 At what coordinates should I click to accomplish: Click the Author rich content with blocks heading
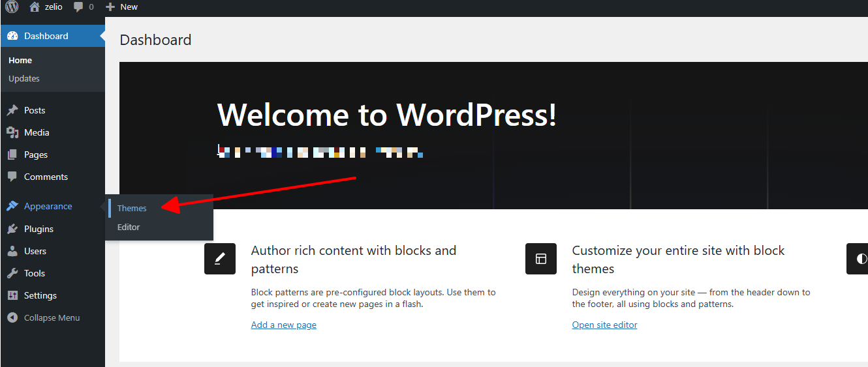pos(354,259)
